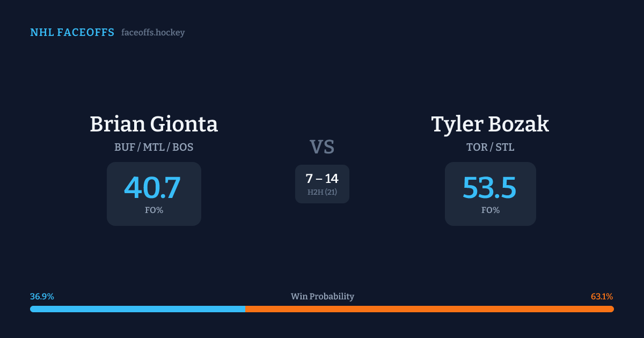This screenshot has width=644, height=338.
Task: Click the Win Probability label
Action: 323,297
